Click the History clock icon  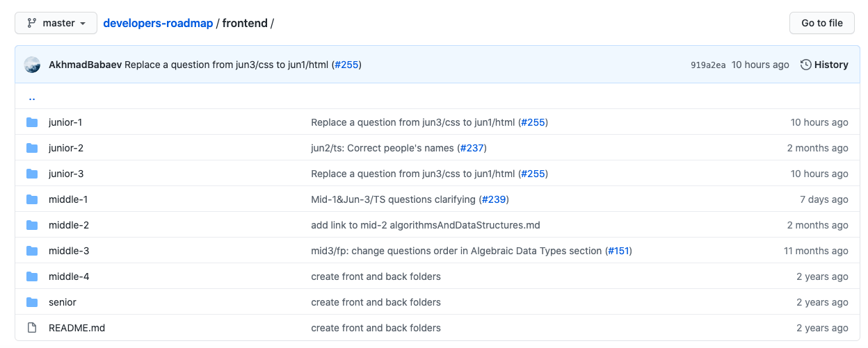(x=806, y=65)
